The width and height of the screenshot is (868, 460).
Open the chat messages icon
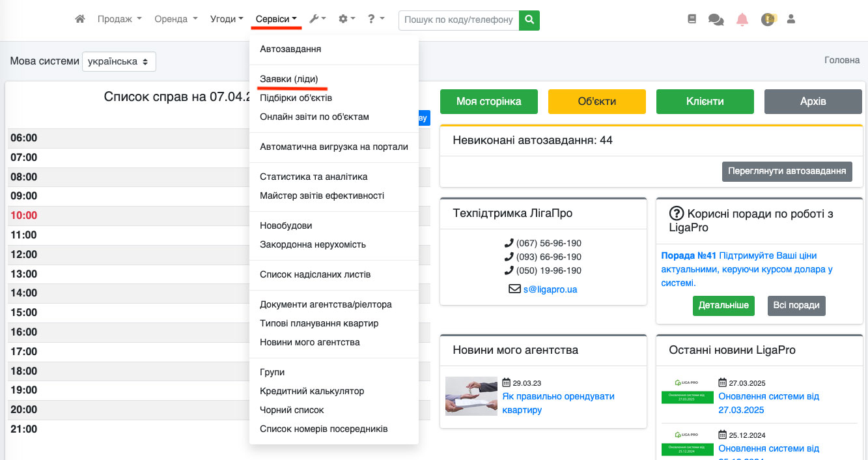click(716, 20)
